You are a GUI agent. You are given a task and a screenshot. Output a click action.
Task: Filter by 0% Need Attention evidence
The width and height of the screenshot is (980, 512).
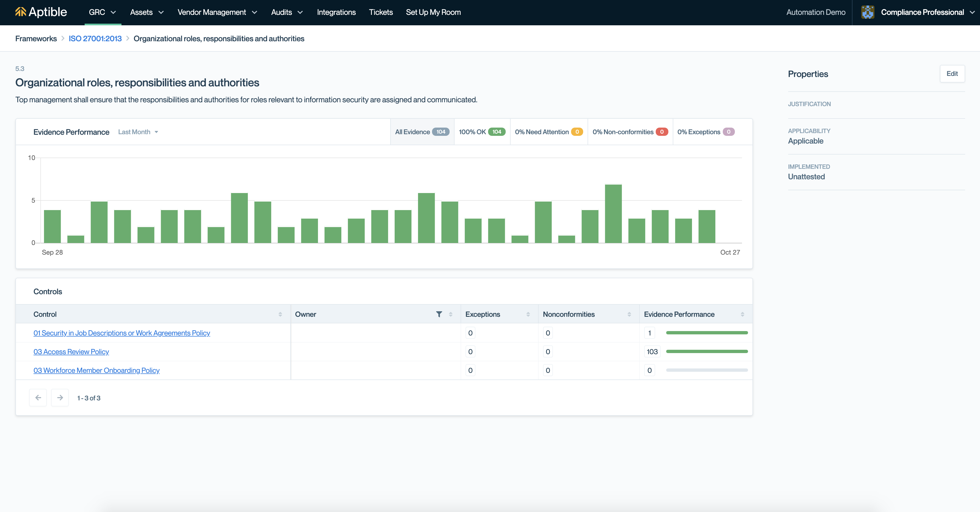point(549,132)
